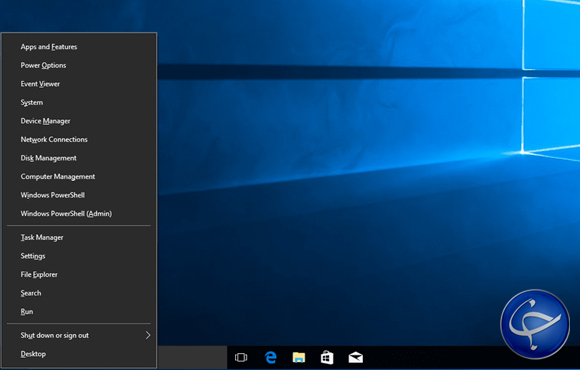Open the Mail app on the taskbar
Viewport: 580px width, 370px height.
[355, 357]
